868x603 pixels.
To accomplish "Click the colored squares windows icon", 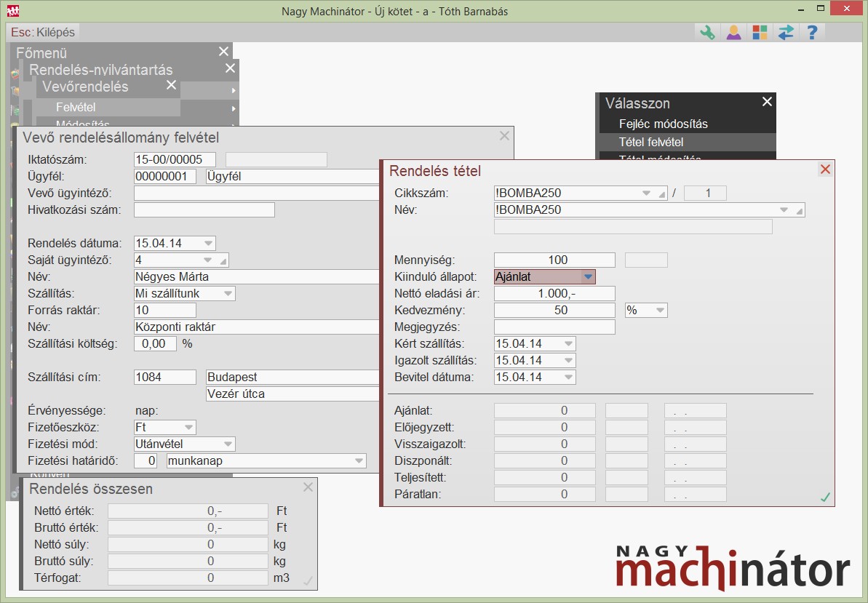I will coord(760,32).
